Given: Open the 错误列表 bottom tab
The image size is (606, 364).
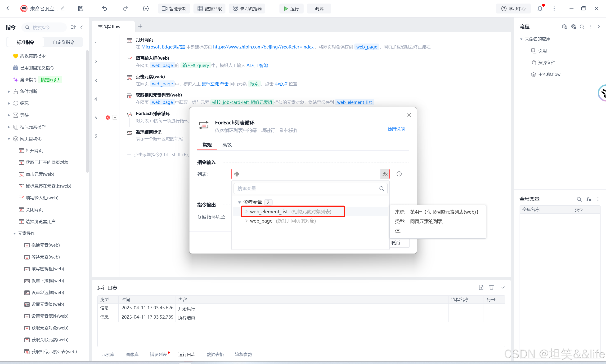Looking at the screenshot, I should [x=158, y=355].
